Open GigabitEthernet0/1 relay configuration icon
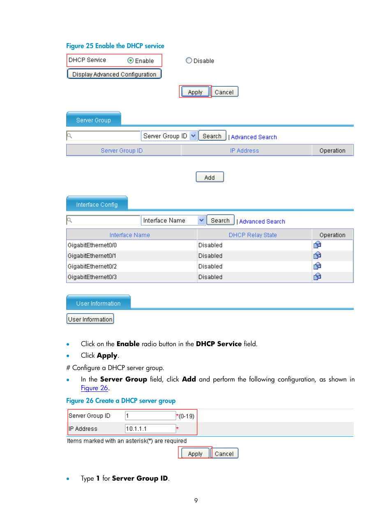 (317, 256)
